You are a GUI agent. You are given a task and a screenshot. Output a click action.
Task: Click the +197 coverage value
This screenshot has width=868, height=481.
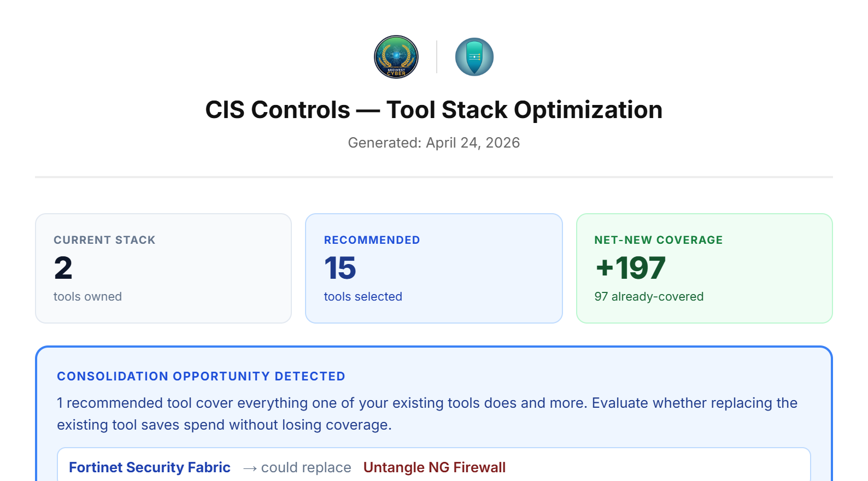point(630,268)
